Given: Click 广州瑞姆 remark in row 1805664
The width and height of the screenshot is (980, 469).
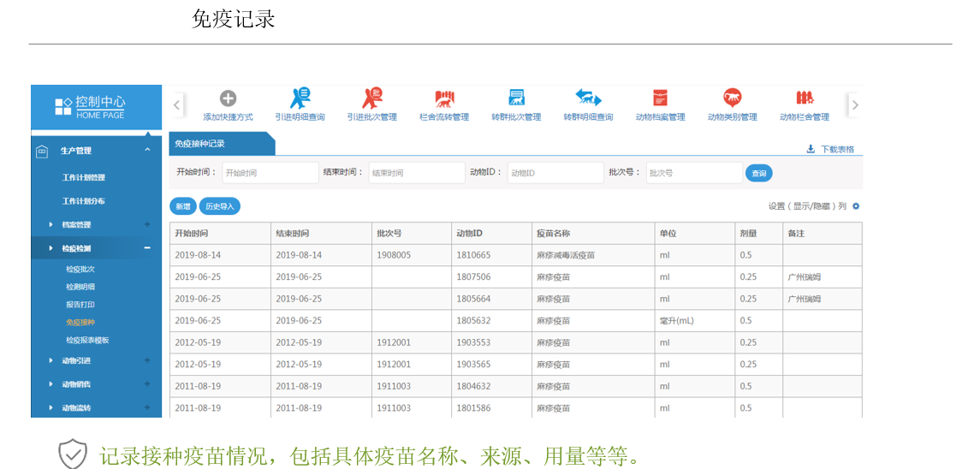Looking at the screenshot, I should (x=805, y=299).
